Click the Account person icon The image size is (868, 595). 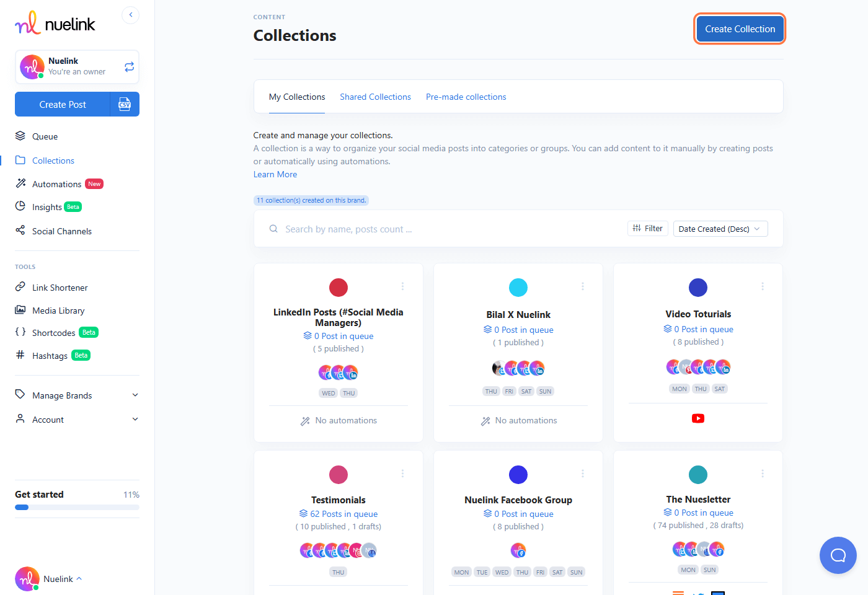20,419
